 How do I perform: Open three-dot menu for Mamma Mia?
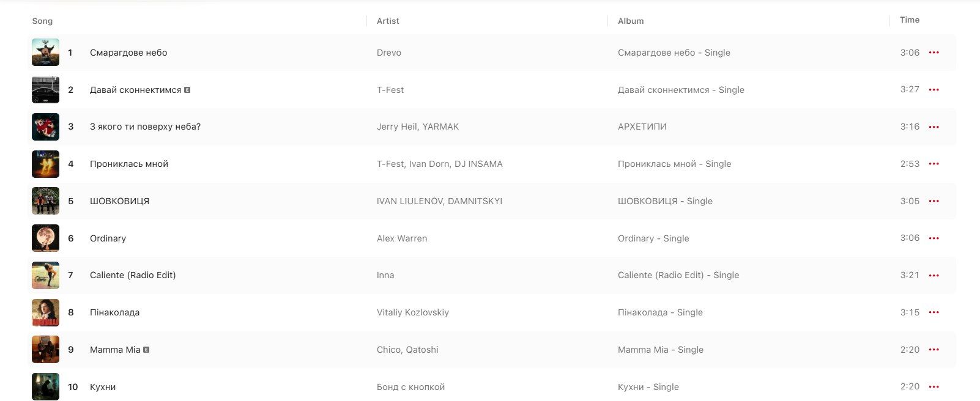934,350
